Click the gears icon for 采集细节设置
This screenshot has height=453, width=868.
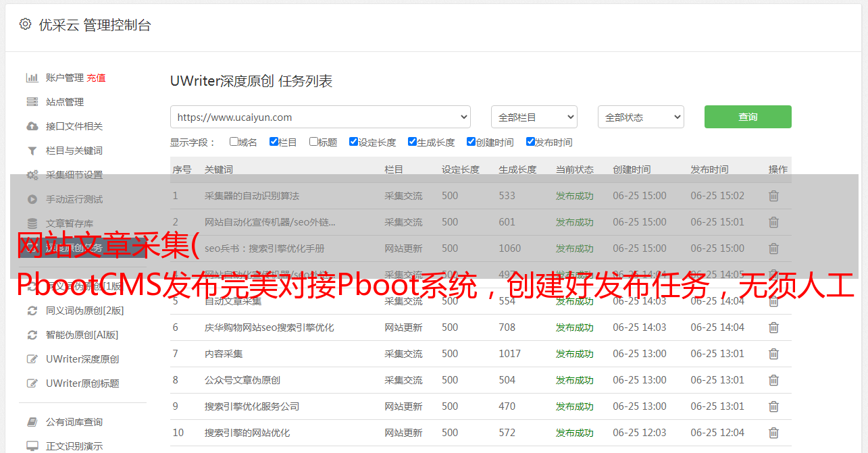(x=32, y=175)
